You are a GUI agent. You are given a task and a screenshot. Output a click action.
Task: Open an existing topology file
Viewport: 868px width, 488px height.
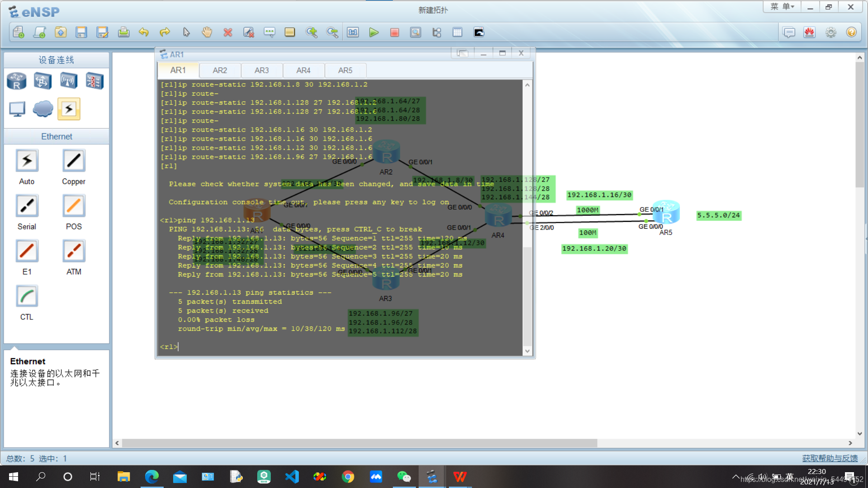61,32
